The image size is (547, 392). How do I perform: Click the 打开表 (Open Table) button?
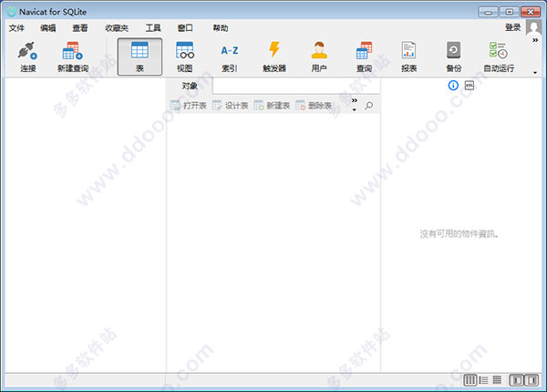(189, 106)
